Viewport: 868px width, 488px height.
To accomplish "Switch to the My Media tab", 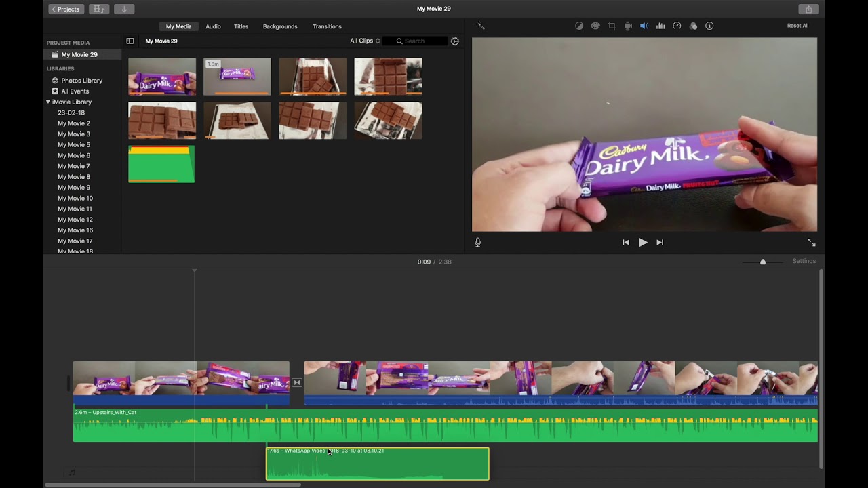I will 179,26.
